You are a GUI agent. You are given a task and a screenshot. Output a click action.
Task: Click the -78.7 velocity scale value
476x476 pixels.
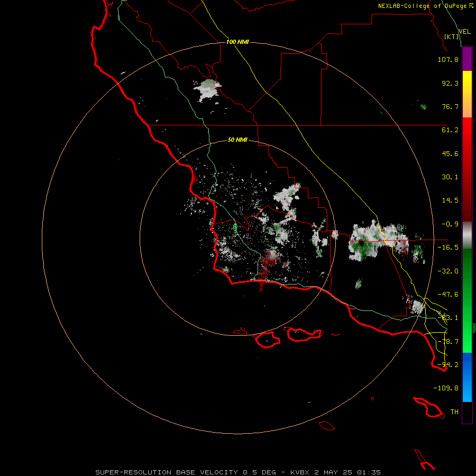point(448,342)
